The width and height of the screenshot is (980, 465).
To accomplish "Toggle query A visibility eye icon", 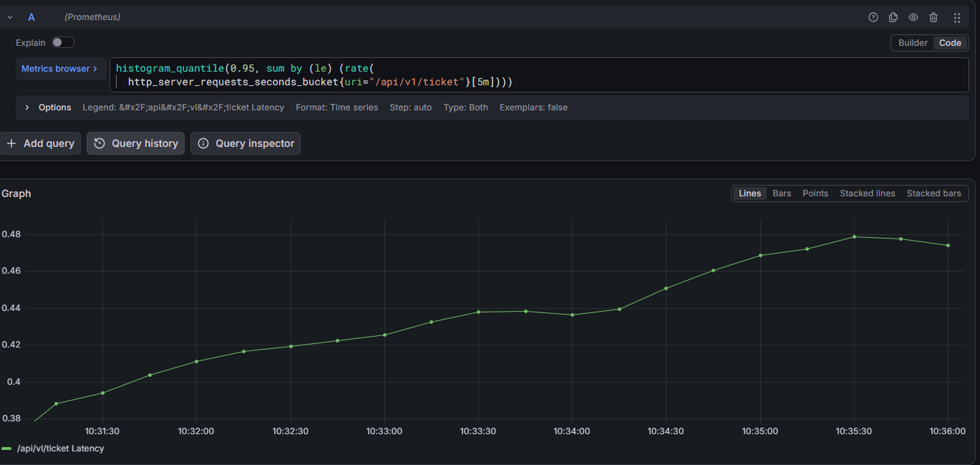I will point(913,17).
